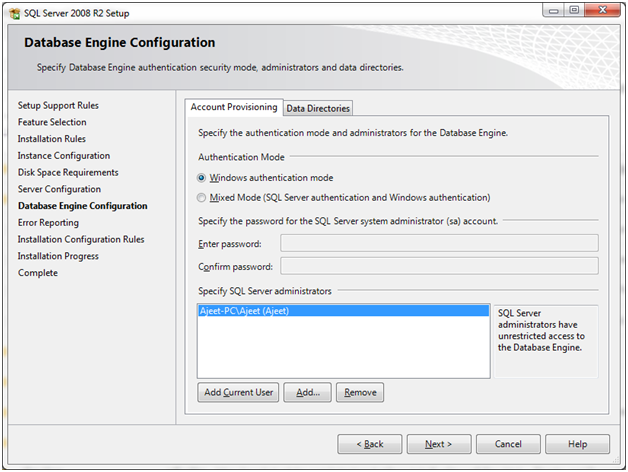Click the Enter password field
Viewport: 628px width, 472px height.
439,243
